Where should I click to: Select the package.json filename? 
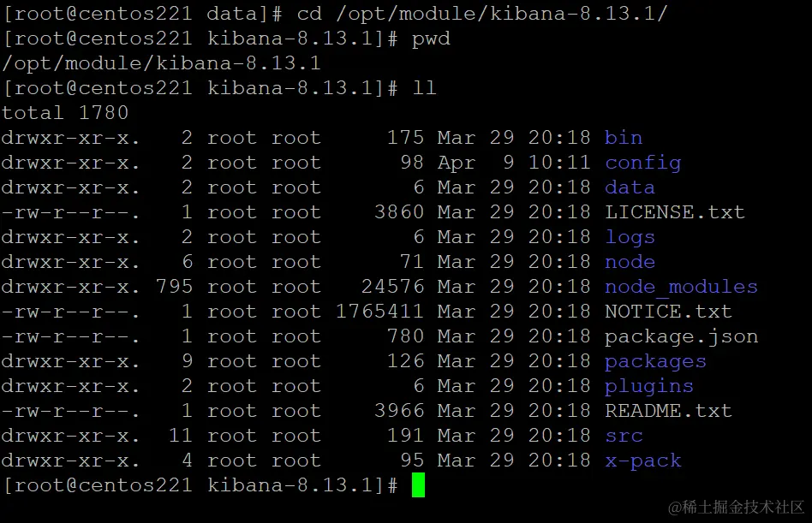(681, 336)
